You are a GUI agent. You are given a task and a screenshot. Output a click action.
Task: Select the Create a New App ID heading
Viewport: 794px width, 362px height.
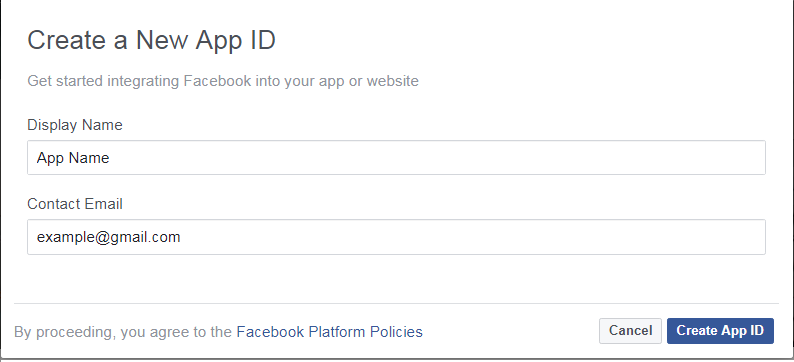[151, 41]
